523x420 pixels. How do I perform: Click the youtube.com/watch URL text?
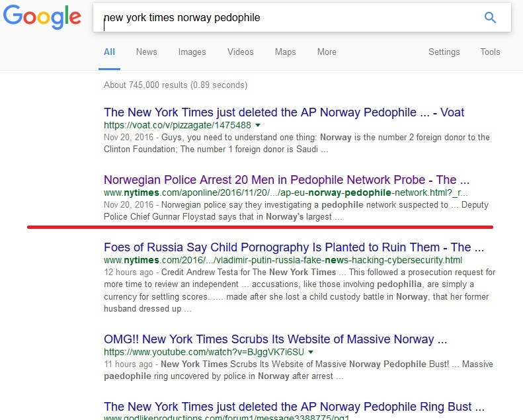pyautogui.click(x=204, y=352)
